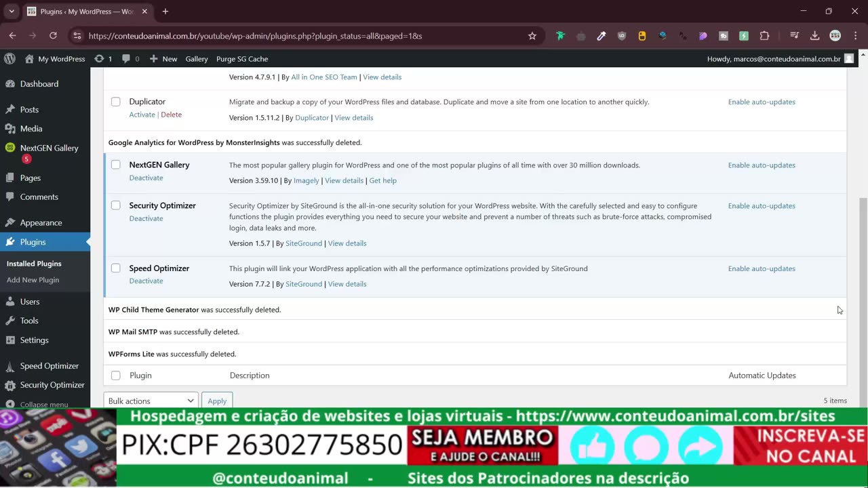
Task: Click the updates icon showing 1
Action: [x=103, y=59]
